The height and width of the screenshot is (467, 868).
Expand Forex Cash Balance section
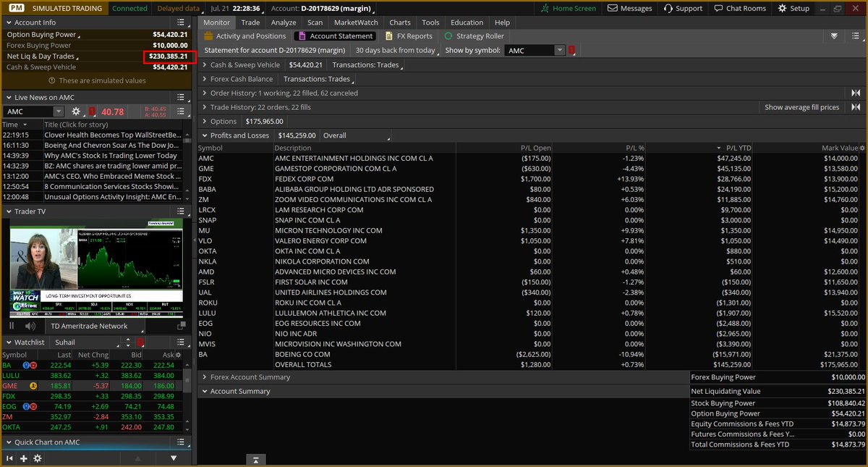click(205, 79)
